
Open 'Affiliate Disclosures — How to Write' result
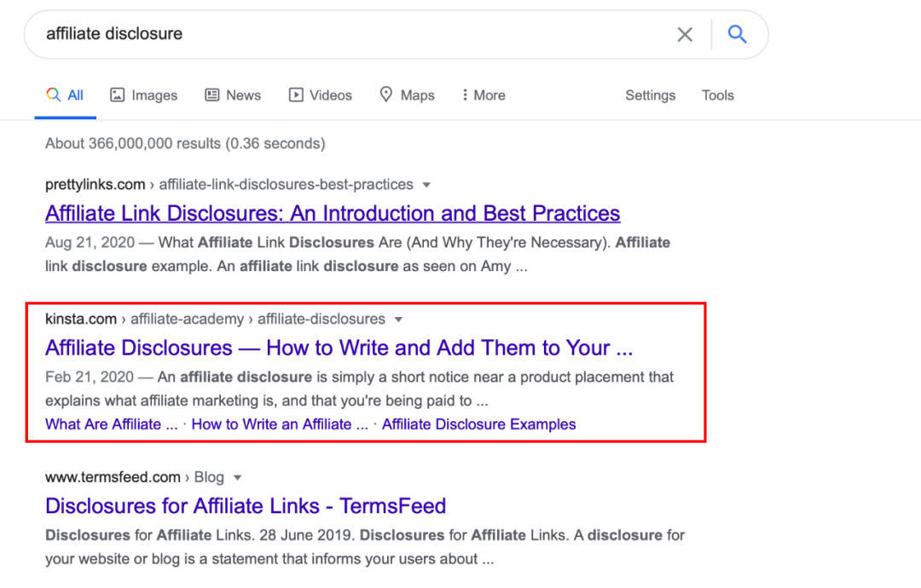pos(339,348)
